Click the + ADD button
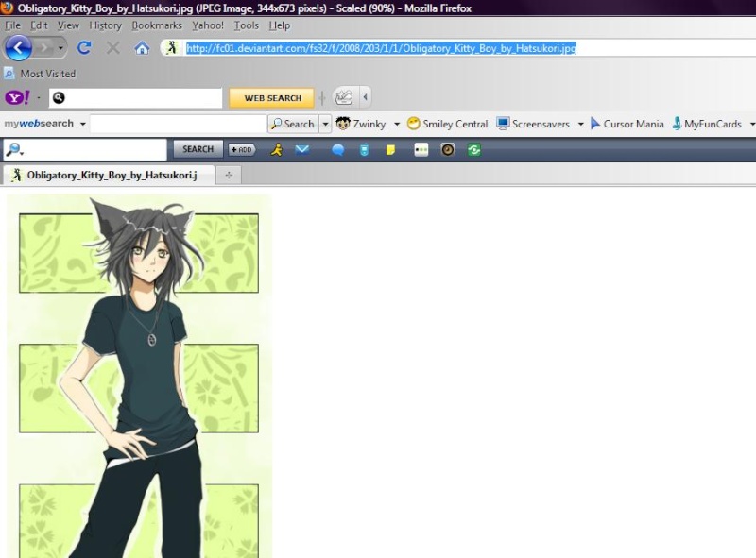The width and height of the screenshot is (756, 558). [242, 150]
